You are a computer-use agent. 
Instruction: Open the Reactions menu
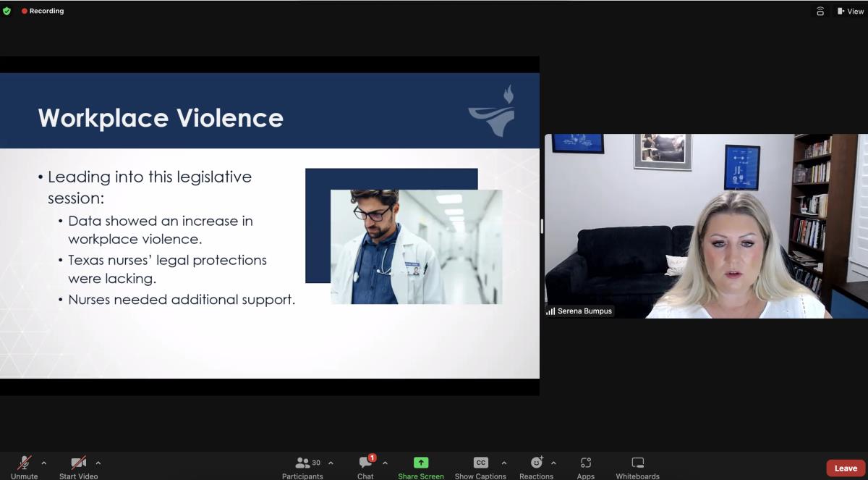(537, 466)
